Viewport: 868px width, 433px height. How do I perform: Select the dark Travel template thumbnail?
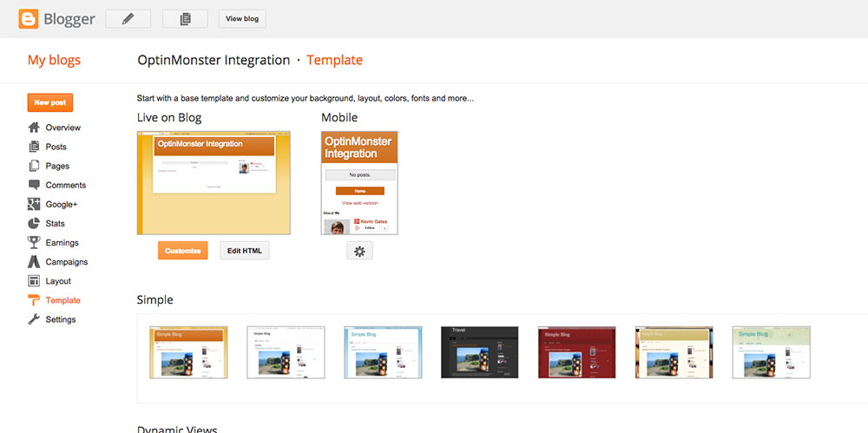[x=480, y=352]
